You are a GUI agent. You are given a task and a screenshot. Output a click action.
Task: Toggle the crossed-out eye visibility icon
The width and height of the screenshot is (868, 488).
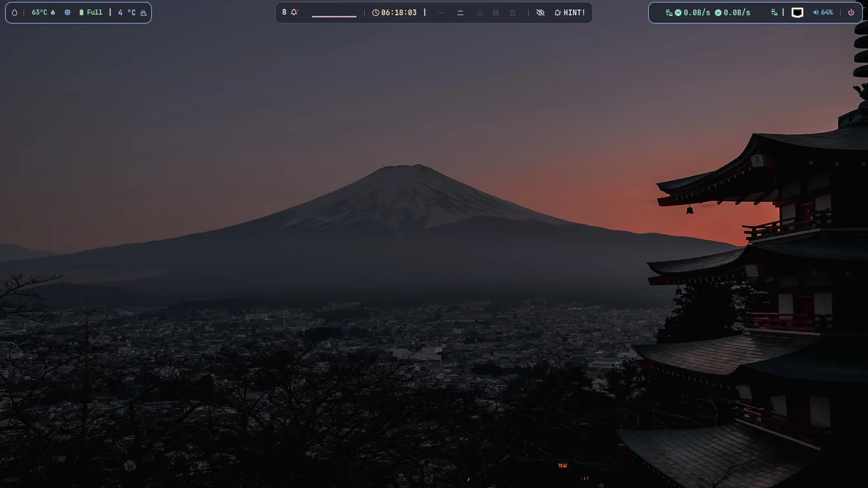click(x=541, y=13)
